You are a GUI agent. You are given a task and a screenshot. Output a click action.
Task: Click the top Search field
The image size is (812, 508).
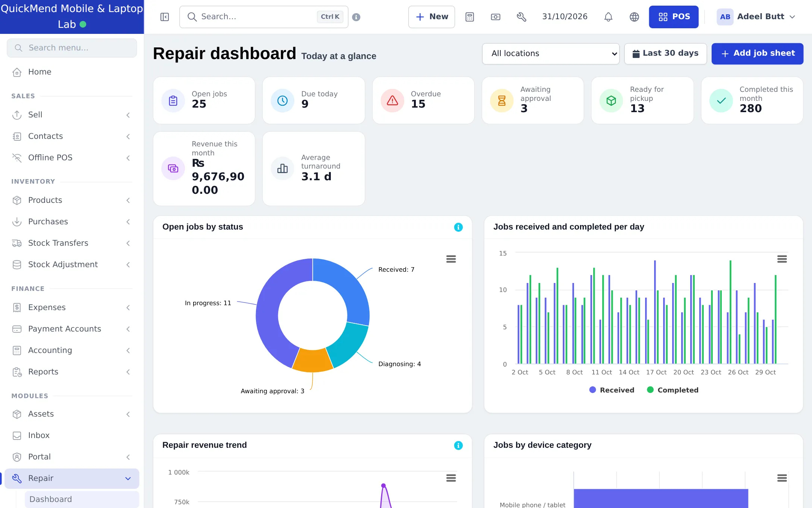click(x=264, y=17)
